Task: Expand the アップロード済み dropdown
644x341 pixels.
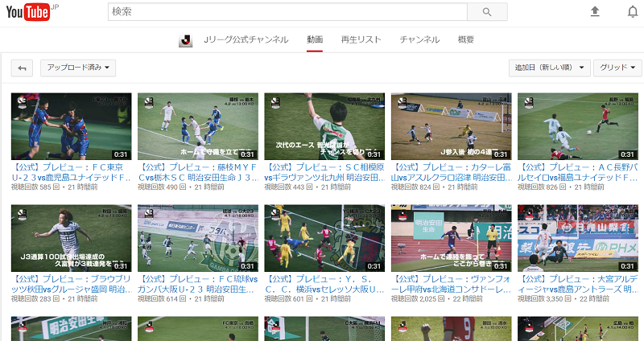Action: (x=78, y=68)
